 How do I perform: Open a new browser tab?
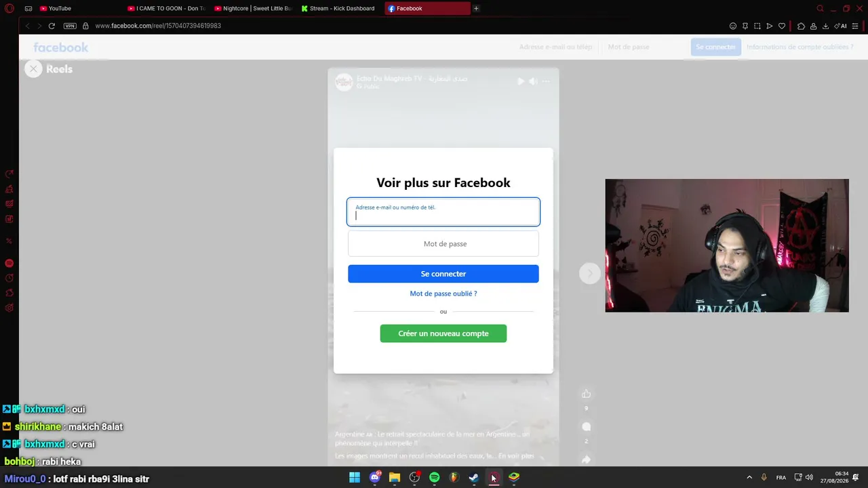tap(476, 9)
